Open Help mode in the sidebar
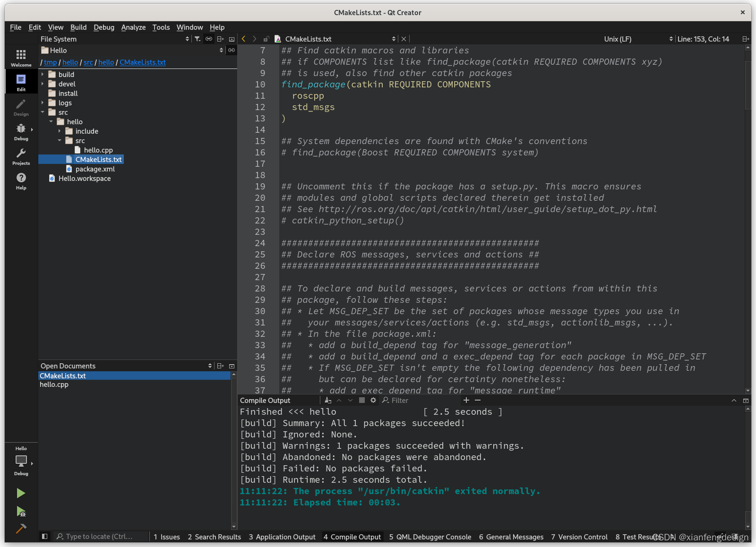The width and height of the screenshot is (756, 547). [21, 180]
